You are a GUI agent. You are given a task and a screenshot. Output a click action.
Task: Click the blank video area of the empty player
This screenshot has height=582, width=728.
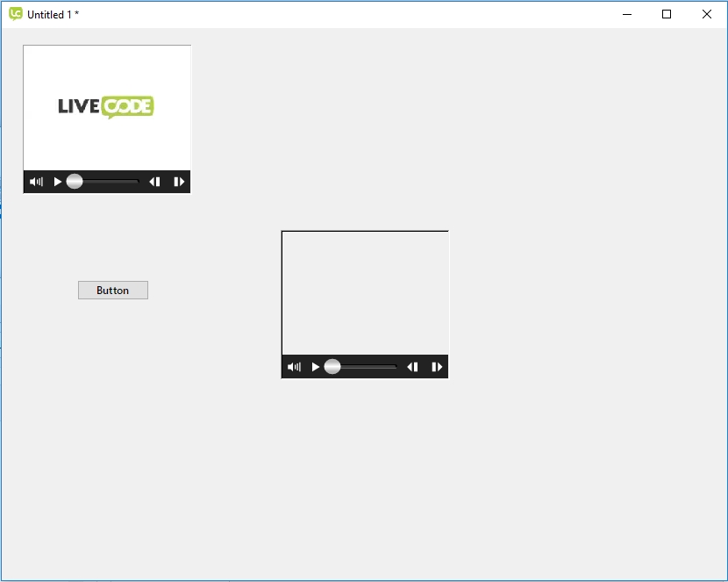365,292
